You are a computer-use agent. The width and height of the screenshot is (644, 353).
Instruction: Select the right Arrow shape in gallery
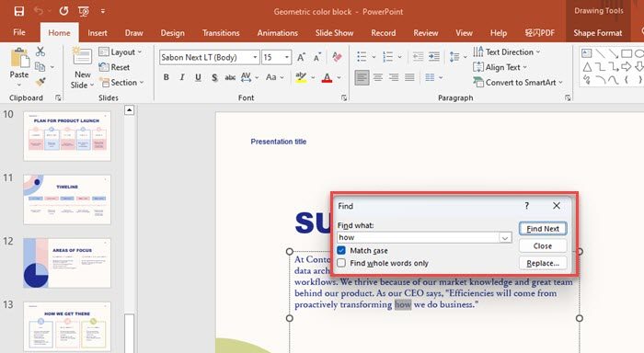point(627,66)
